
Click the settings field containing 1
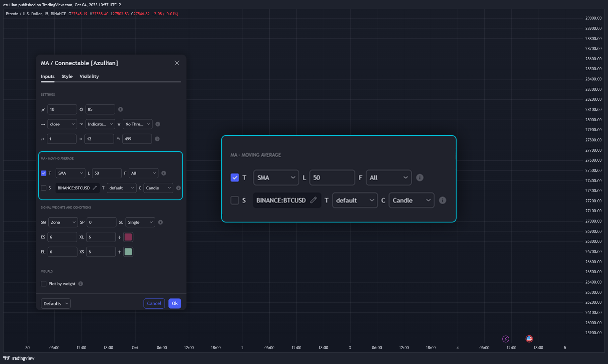tap(62, 139)
